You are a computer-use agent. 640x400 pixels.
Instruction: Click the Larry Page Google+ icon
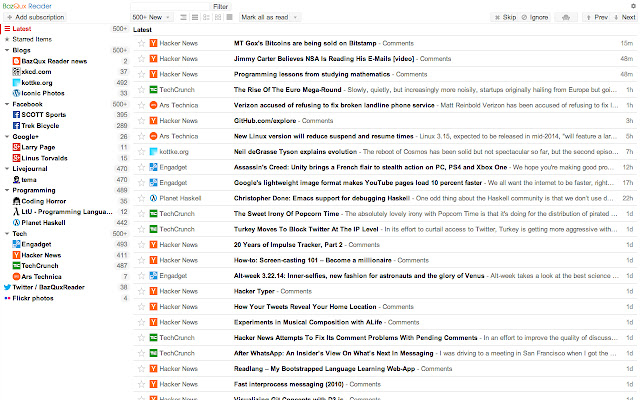16,147
